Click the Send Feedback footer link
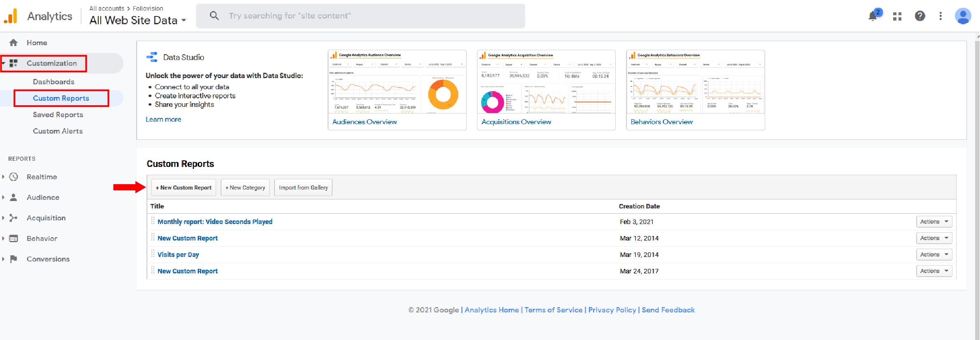980x340 pixels. [668, 310]
